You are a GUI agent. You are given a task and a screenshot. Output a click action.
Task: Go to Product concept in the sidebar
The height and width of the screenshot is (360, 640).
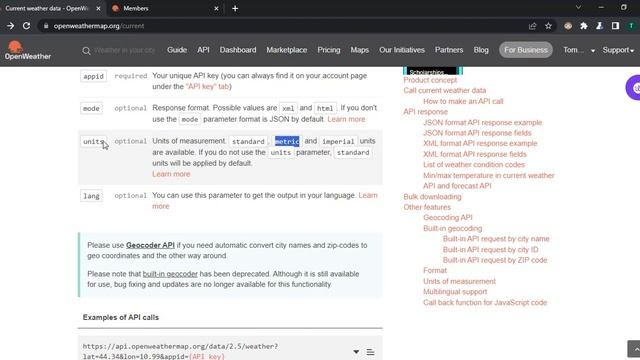coord(430,80)
